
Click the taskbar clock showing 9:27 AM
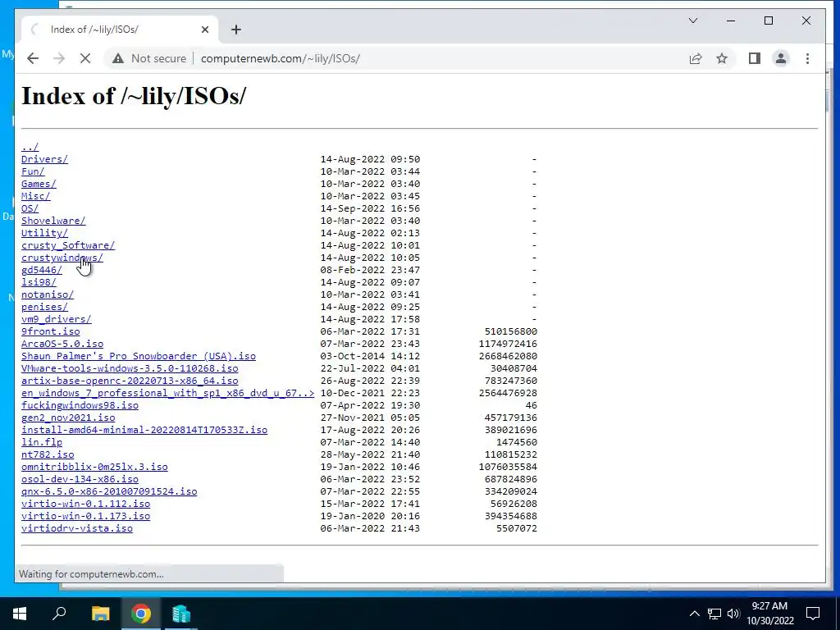[x=769, y=614]
